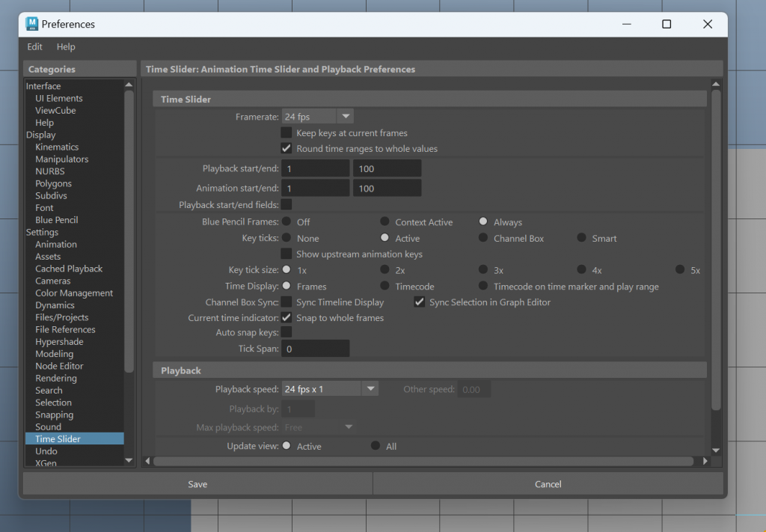Select Interface category

(x=43, y=86)
